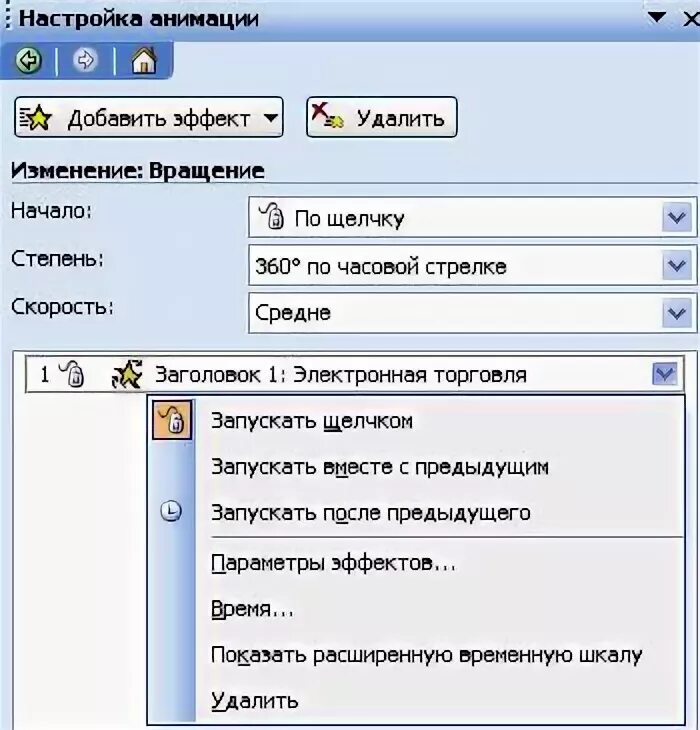Viewport: 700px width, 730px height.
Task: Click the По щелчку start field
Action: pyautogui.click(x=473, y=217)
